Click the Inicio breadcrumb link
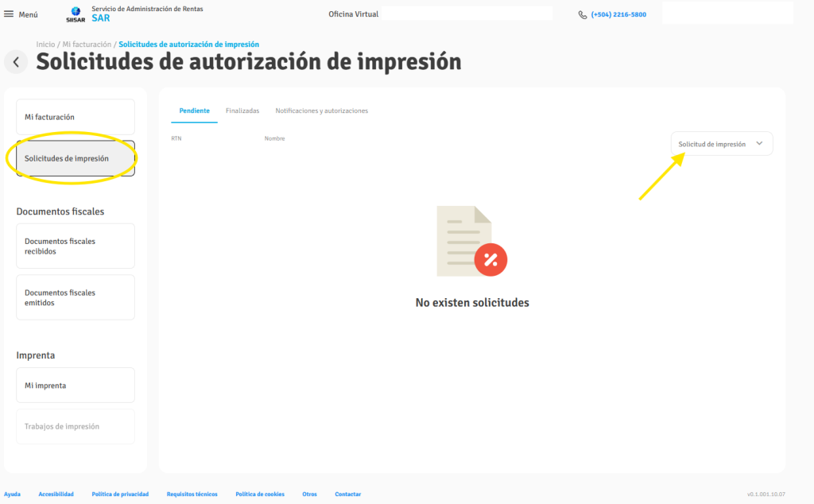Screen dimensions: 814x504 tap(45, 45)
